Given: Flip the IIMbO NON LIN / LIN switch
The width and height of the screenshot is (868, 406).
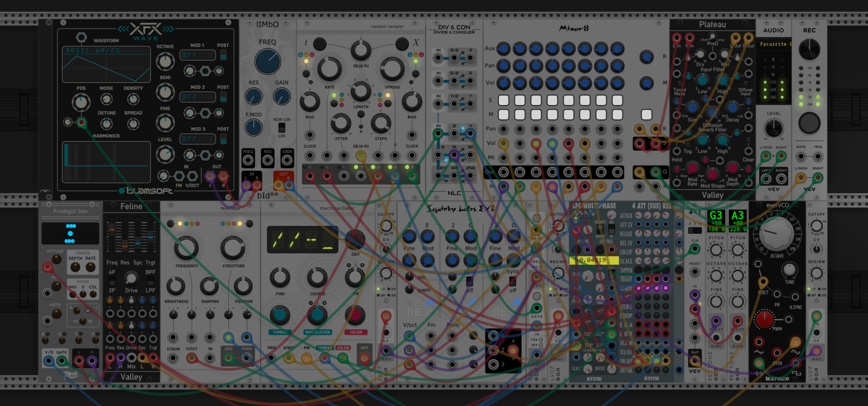Looking at the screenshot, I should (281, 128).
